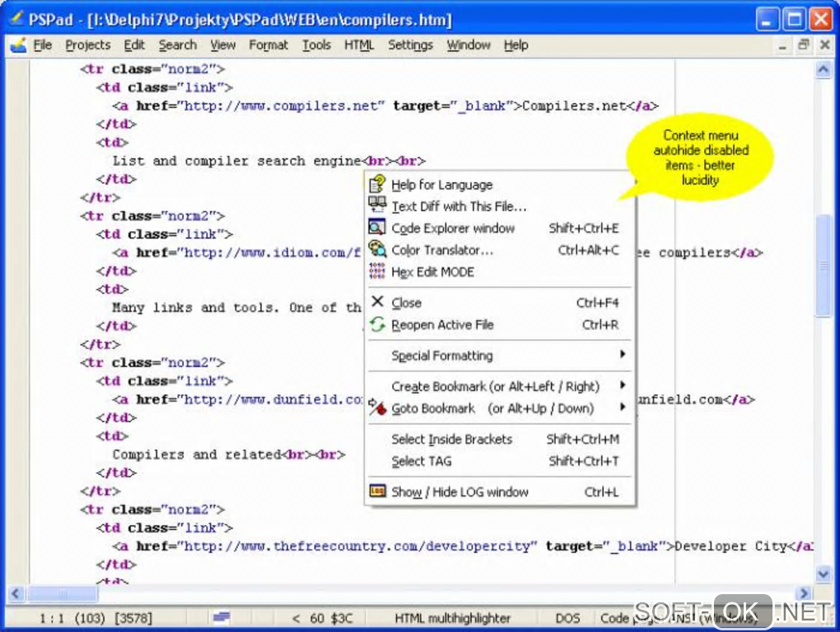Click the vertical scrollbar down arrow
The width and height of the screenshot is (840, 632).
823,574
